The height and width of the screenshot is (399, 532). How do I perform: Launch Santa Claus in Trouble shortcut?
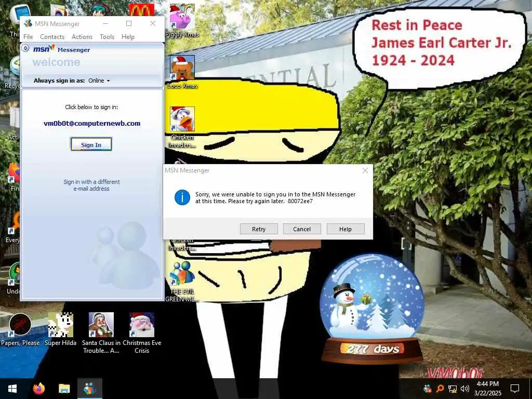click(x=101, y=332)
